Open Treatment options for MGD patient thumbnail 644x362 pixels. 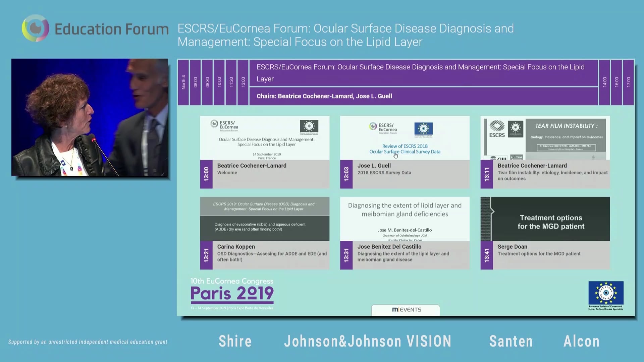pyautogui.click(x=545, y=219)
